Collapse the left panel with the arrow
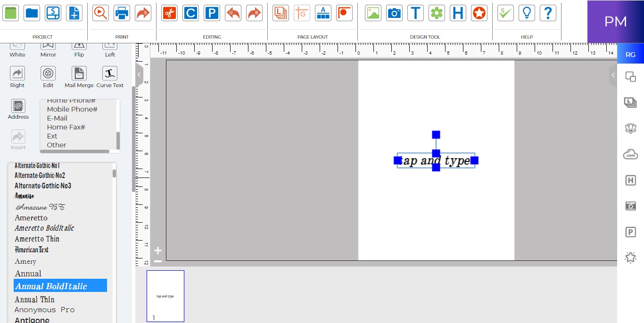 139,74
